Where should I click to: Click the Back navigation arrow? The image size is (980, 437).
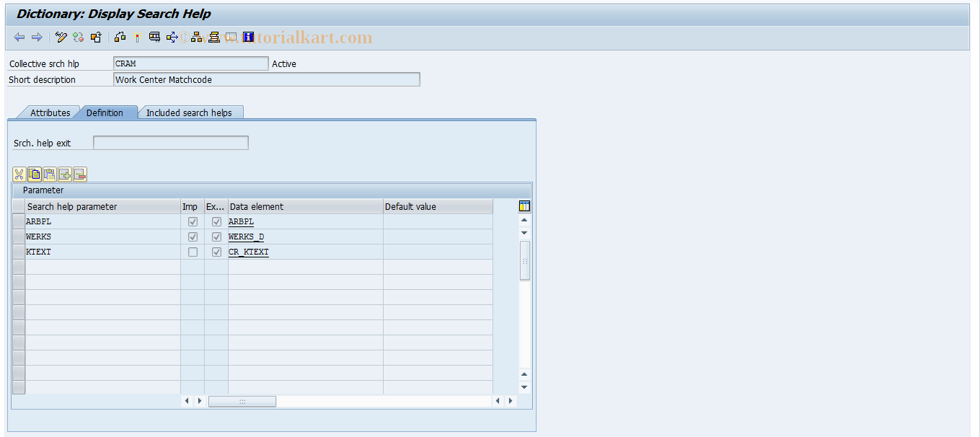(19, 37)
